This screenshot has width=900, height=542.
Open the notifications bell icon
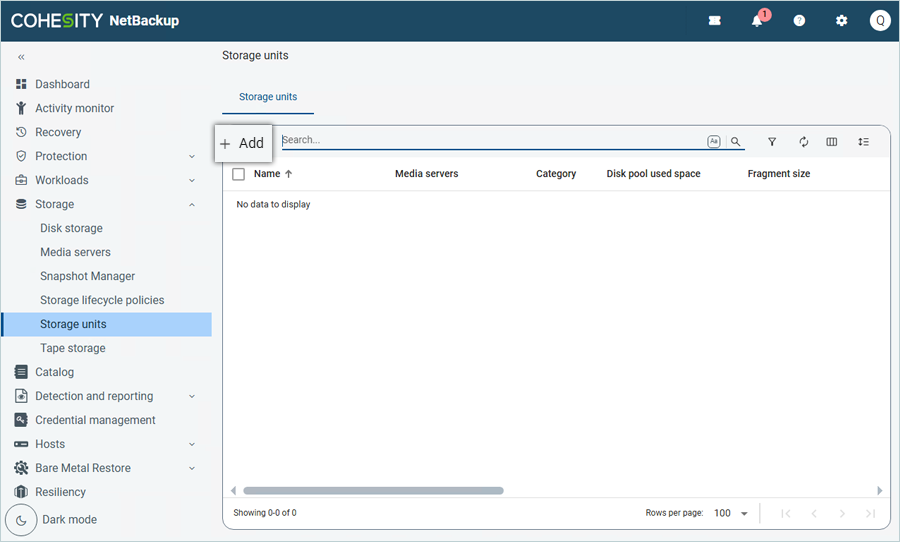point(757,21)
